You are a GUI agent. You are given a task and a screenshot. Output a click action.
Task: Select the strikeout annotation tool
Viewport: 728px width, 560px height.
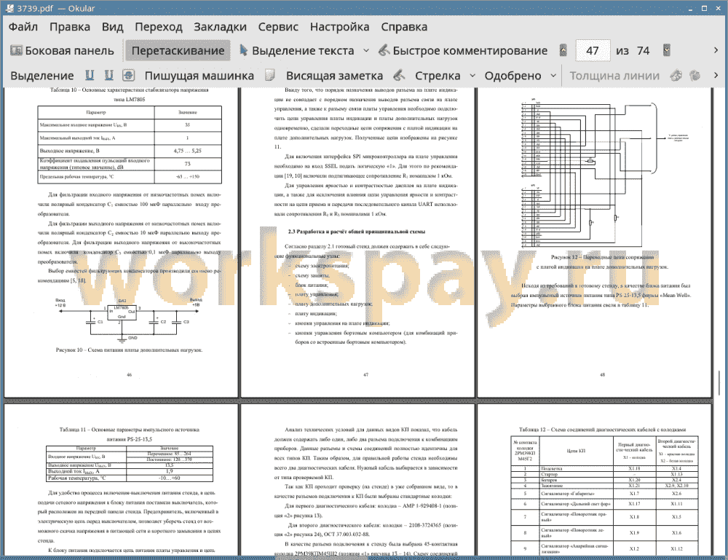129,75
